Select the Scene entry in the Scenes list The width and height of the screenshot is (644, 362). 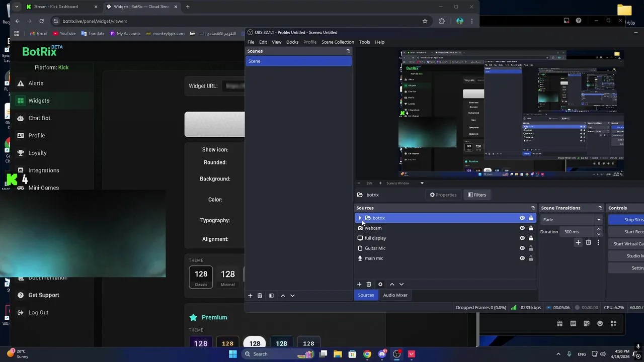click(298, 61)
